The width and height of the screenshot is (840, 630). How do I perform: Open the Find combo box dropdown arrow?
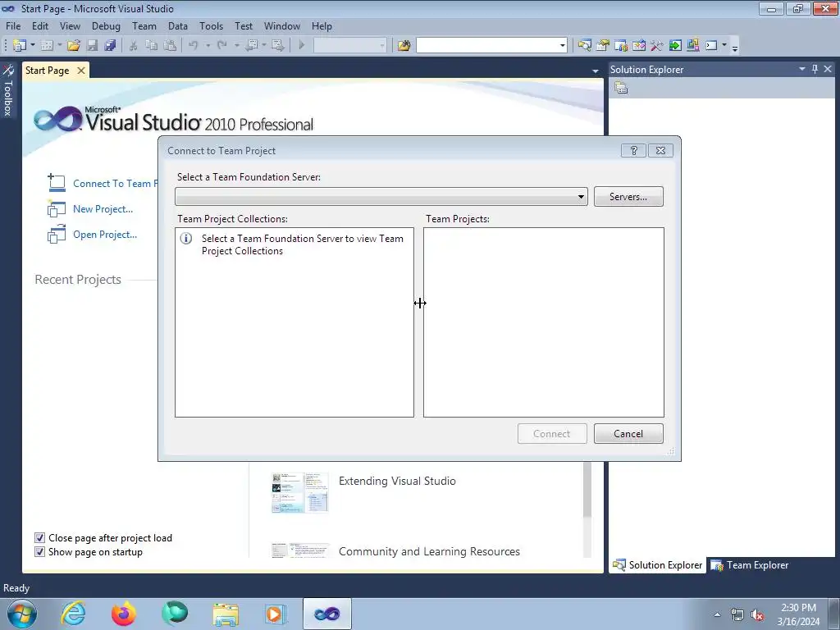562,46
